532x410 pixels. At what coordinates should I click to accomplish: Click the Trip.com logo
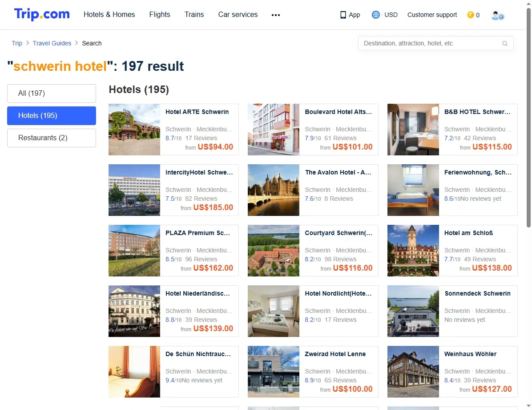pos(42,14)
